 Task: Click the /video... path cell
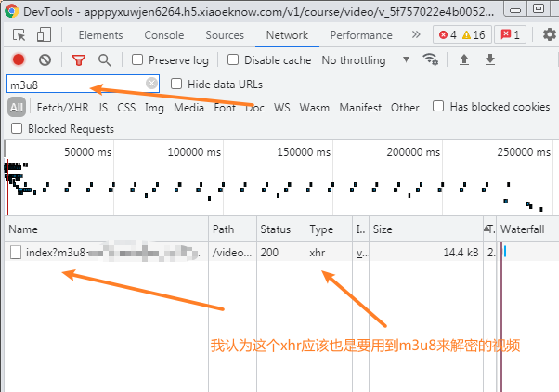tap(232, 253)
